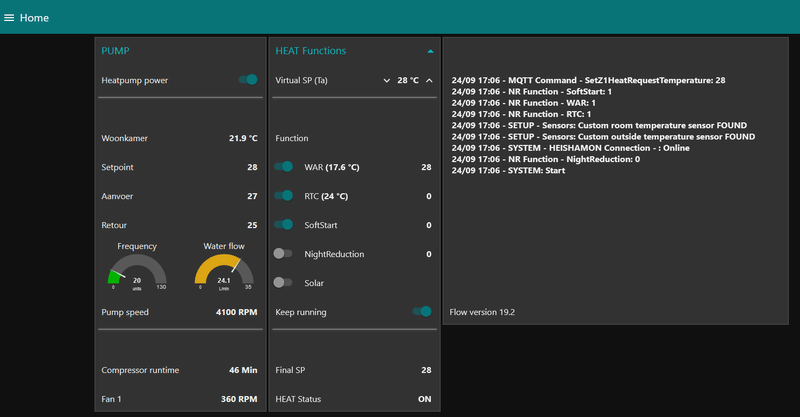Turn off the SoftStart switch

click(x=284, y=225)
